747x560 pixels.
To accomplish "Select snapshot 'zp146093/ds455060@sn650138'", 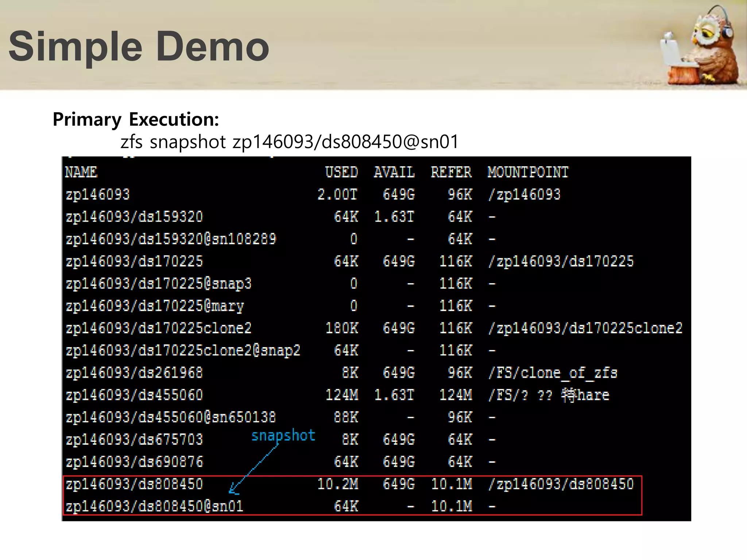I will click(171, 417).
